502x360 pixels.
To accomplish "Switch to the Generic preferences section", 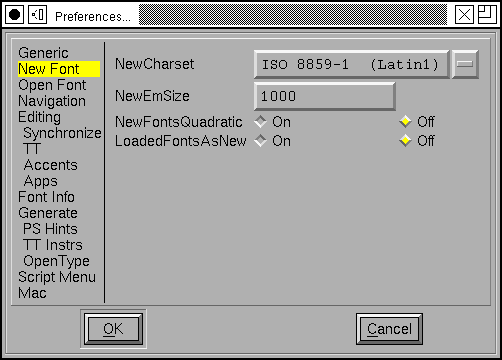I will [x=43, y=53].
